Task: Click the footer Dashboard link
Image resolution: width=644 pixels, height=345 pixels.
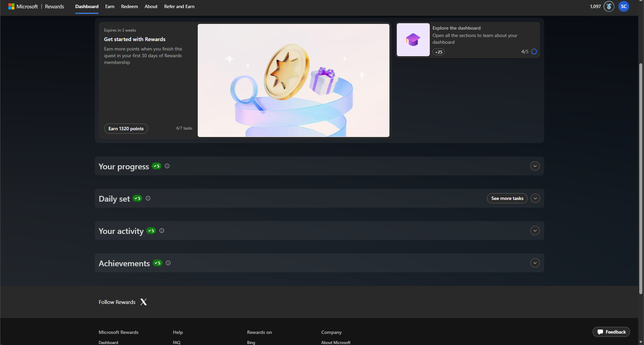Action: pyautogui.click(x=108, y=342)
